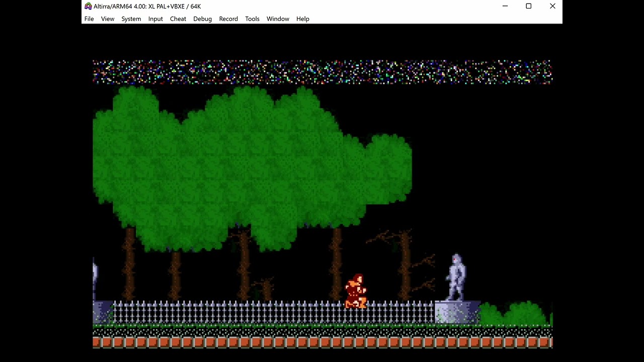The width and height of the screenshot is (644, 362).
Task: Open the Window menu
Action: [x=278, y=19]
